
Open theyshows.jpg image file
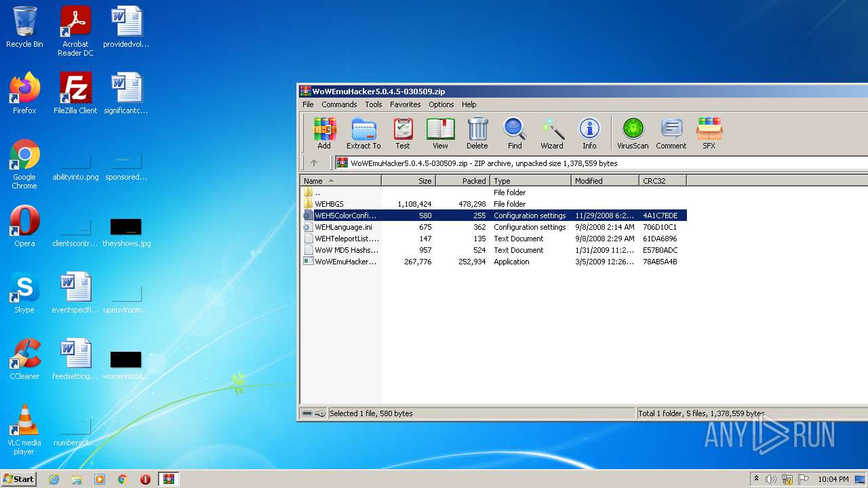click(x=126, y=231)
